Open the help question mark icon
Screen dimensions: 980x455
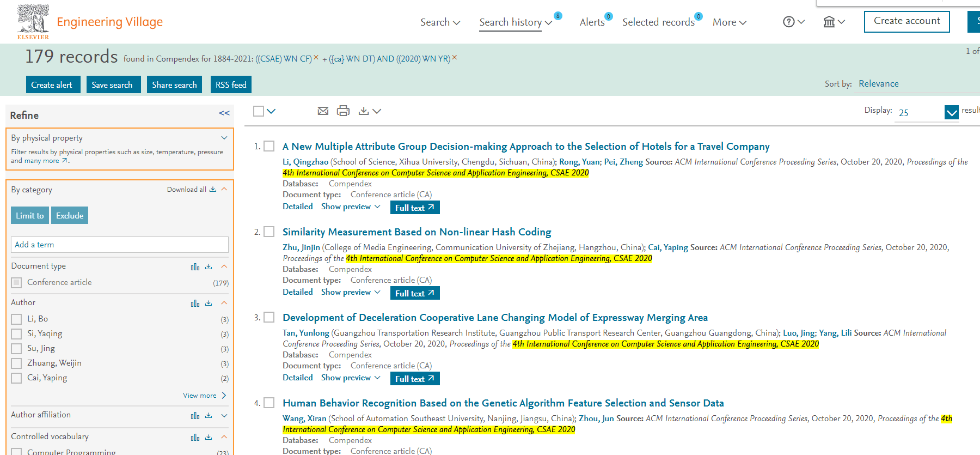point(789,22)
